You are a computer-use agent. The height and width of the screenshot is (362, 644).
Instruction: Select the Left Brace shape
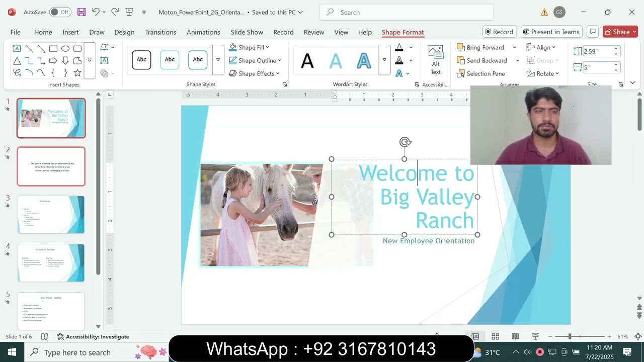53,73
